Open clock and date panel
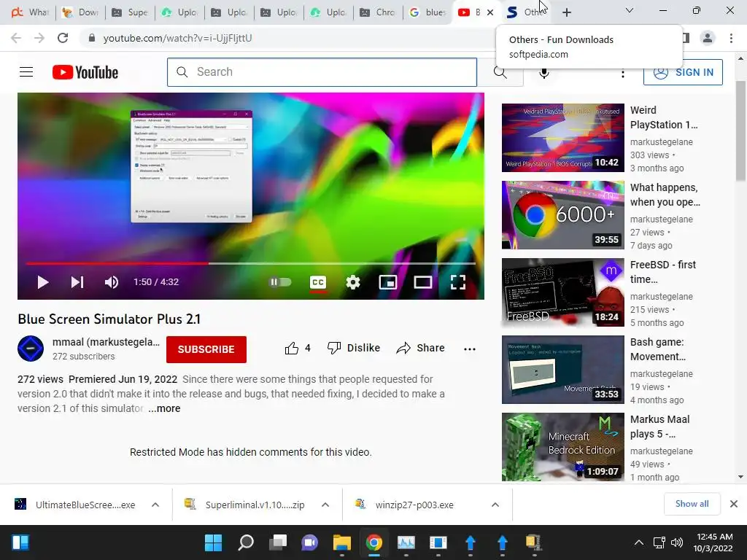The width and height of the screenshot is (747, 560). point(713,542)
